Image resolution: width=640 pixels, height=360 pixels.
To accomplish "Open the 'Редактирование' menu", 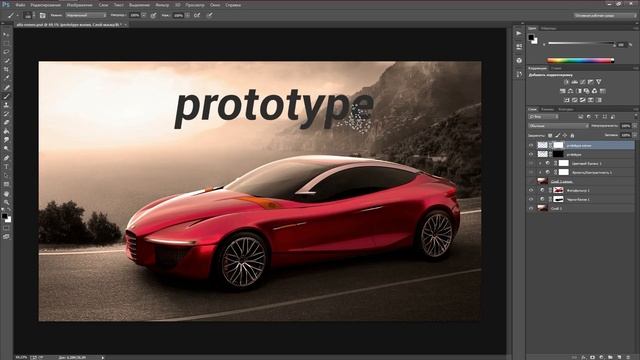I will click(45, 5).
